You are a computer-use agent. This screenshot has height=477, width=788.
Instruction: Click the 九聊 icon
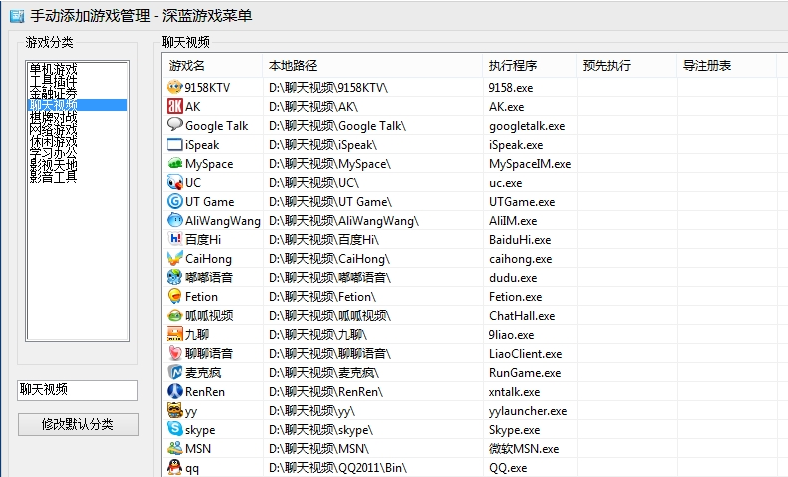174,334
